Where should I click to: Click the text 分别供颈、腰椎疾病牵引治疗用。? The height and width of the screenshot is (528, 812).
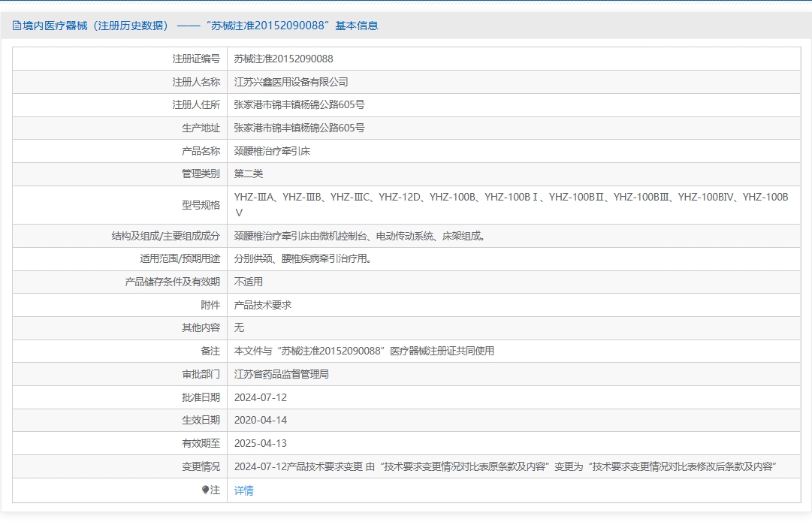click(x=303, y=258)
